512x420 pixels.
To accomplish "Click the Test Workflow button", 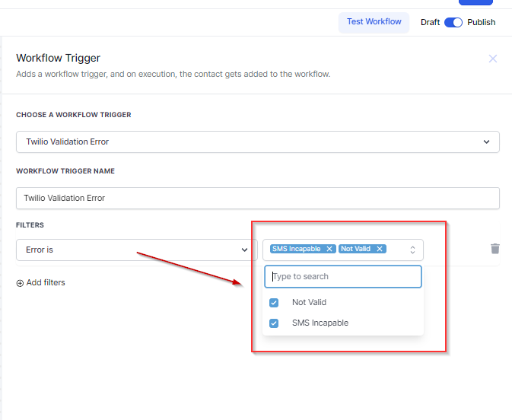I will pos(374,22).
